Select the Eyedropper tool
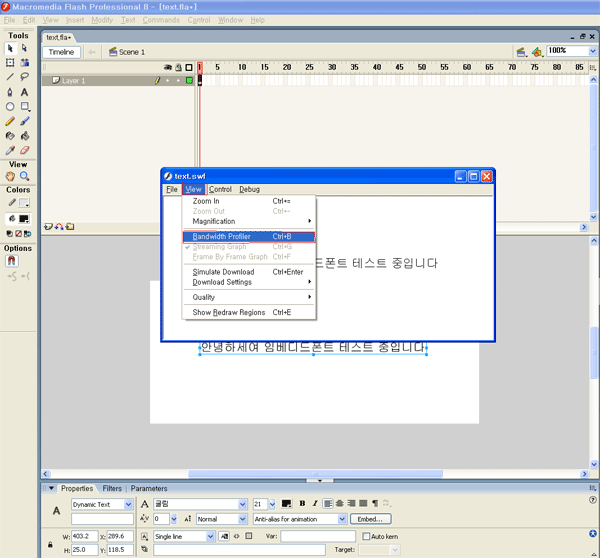 click(10, 150)
